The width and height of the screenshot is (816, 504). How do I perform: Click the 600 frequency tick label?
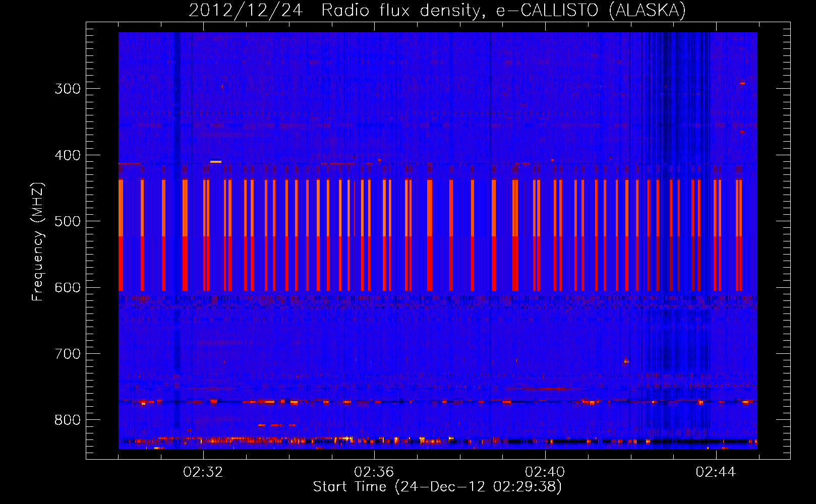68,288
